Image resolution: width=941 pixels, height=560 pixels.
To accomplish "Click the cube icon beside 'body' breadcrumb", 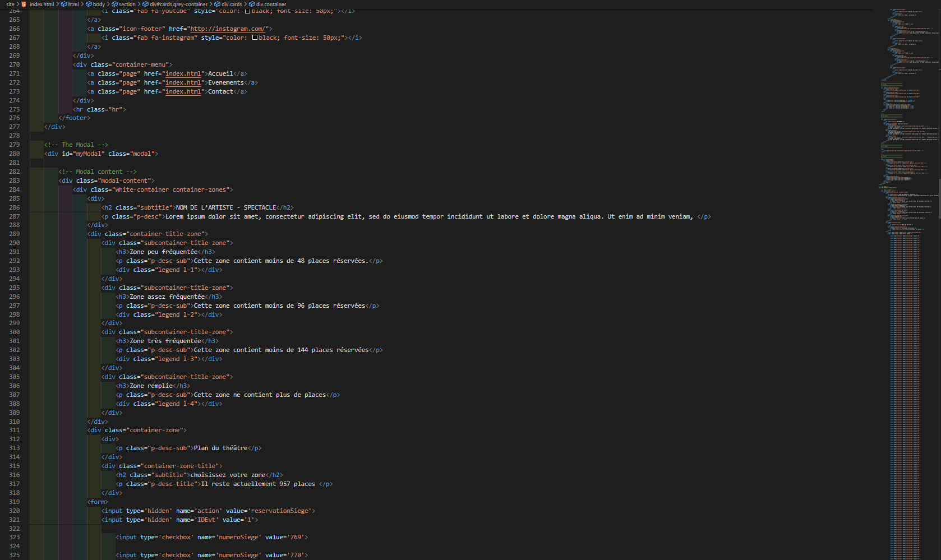I will (x=89, y=4).
